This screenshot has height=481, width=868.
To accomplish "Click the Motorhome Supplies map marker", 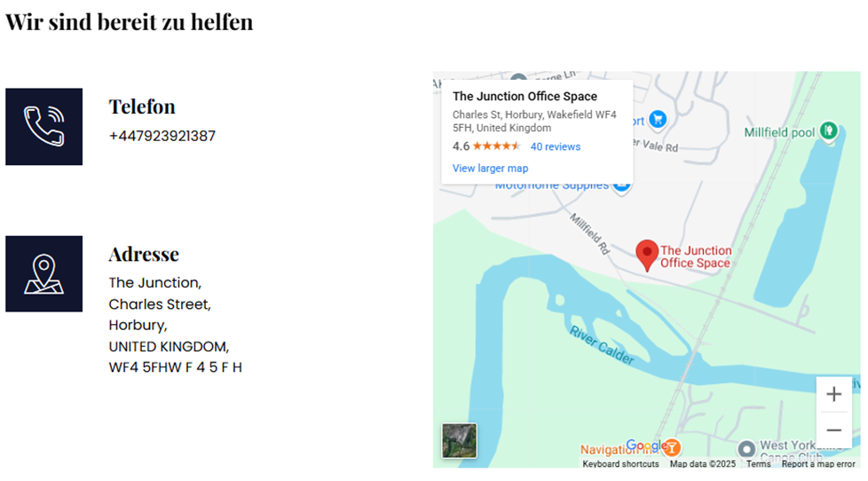I will click(621, 186).
